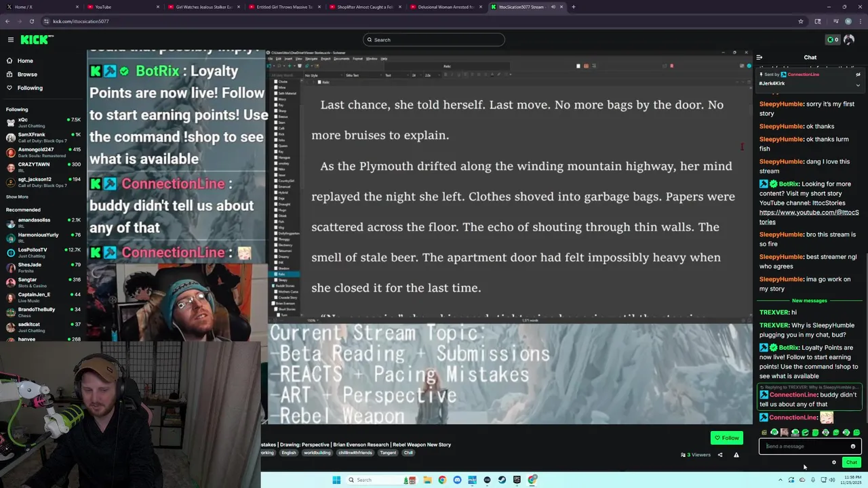Open the LosPollosTV recommended channel

tap(43, 253)
